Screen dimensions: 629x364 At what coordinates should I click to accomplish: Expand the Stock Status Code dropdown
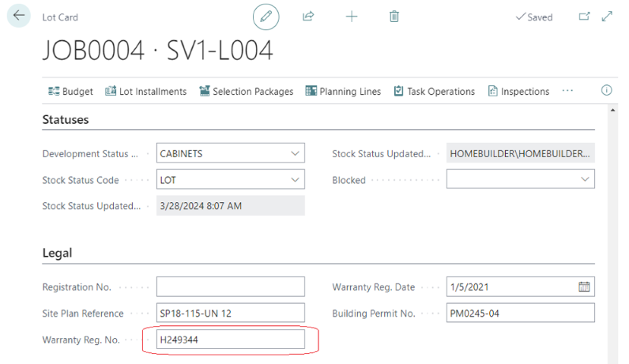click(x=295, y=180)
